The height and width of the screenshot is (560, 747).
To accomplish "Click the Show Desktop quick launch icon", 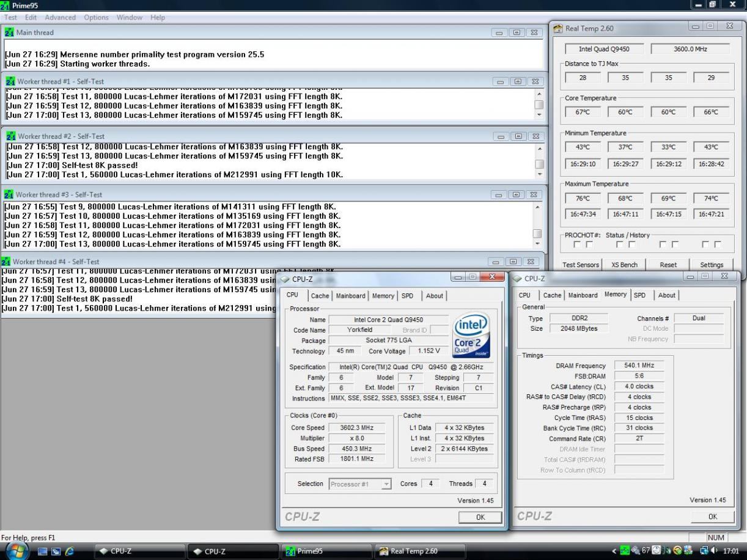I will [x=42, y=551].
